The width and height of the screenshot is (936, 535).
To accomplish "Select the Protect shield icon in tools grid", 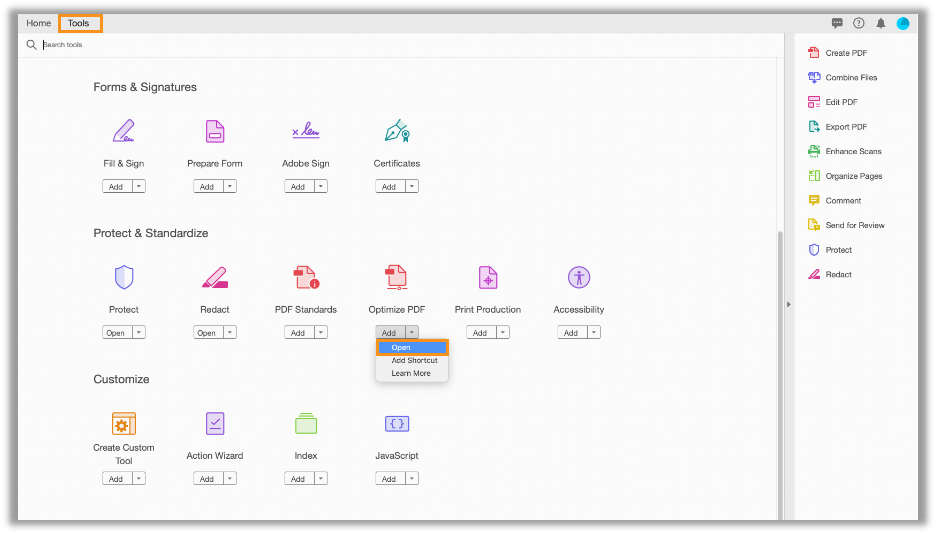I will click(124, 277).
